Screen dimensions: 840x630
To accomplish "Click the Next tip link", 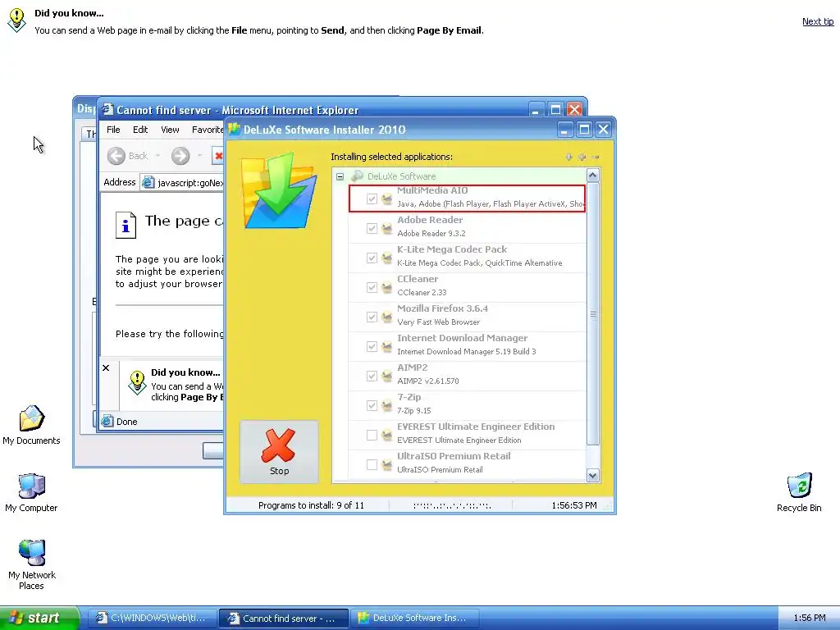I will 818,21.
